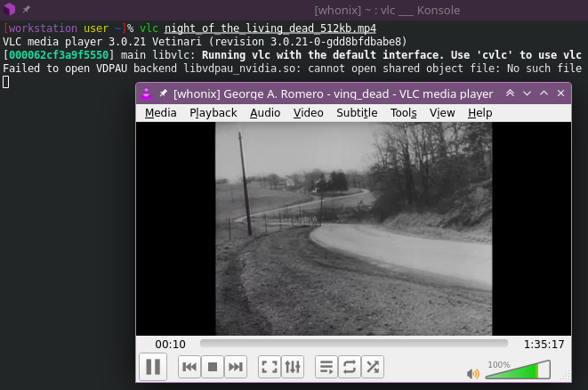Click the 000062cf3a9f5550 address in terminal
This screenshot has height=390, width=588.
coord(59,55)
